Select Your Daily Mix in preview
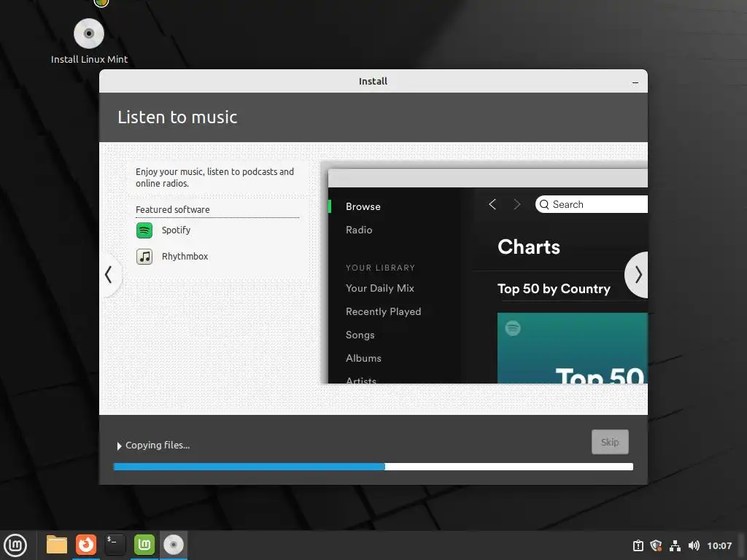Image resolution: width=747 pixels, height=560 pixels. click(x=379, y=289)
